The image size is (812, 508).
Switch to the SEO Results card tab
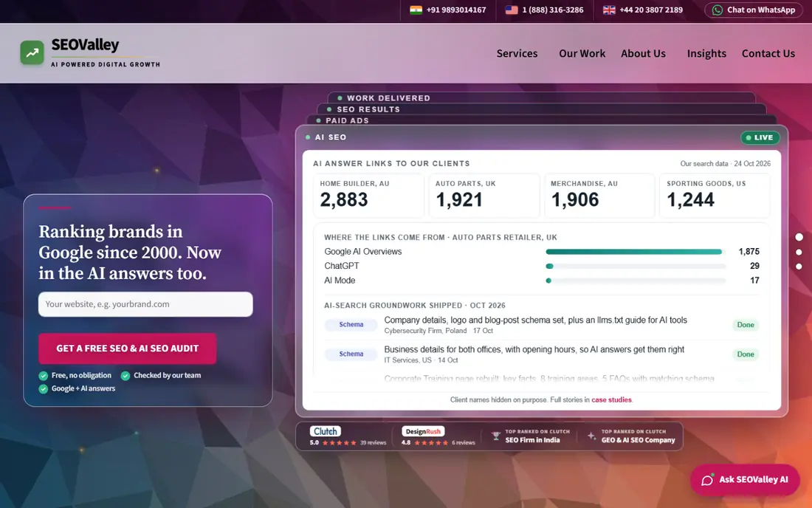click(x=541, y=109)
